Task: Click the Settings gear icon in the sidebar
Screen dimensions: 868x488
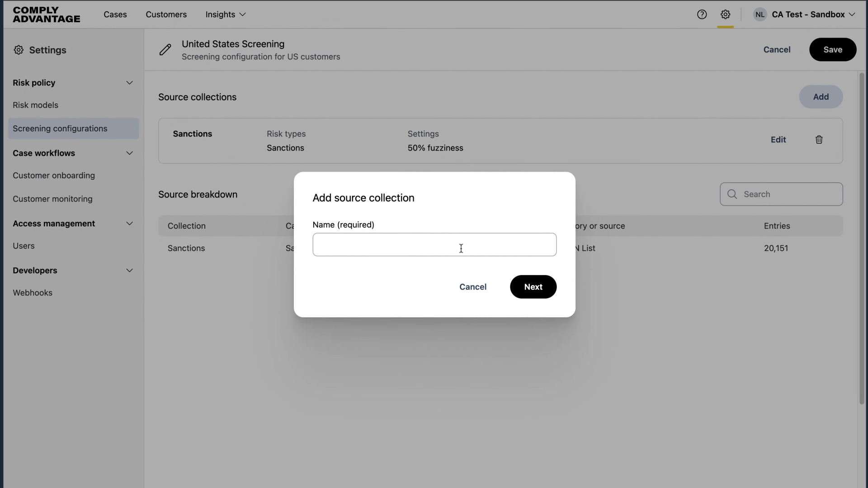Action: tap(19, 50)
